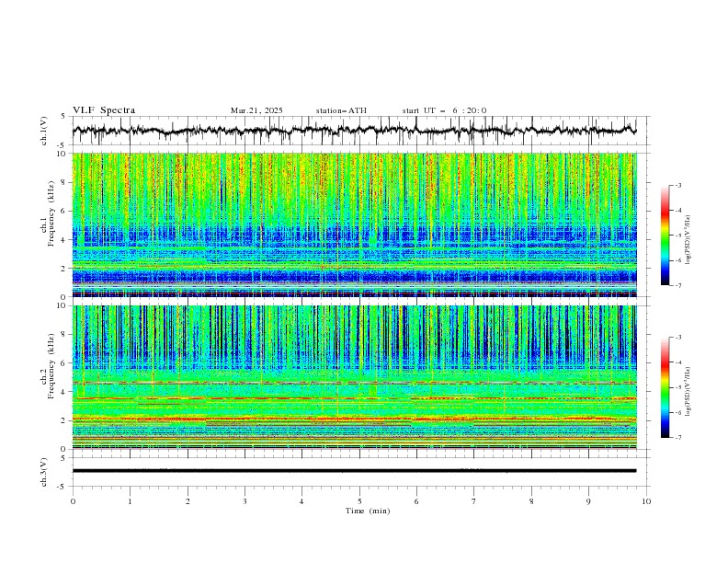The width and height of the screenshot is (728, 563).
Task: Click time axis tick label "5"
Action: click(359, 501)
